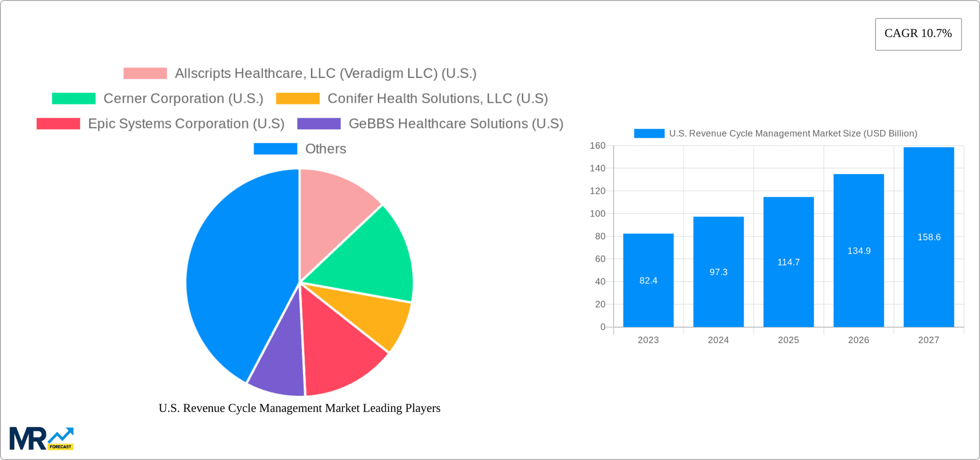Screen dimensions: 980x460
Task: Toggle the Cerner Corporation legend entry
Action: tap(184, 98)
